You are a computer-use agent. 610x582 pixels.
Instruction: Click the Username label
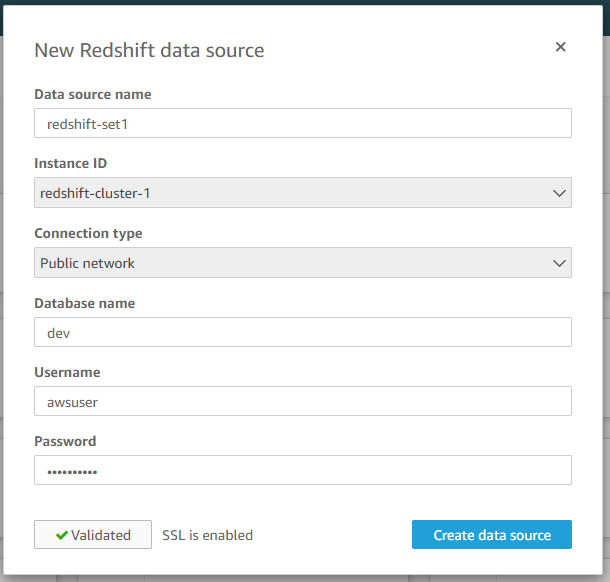(67, 372)
